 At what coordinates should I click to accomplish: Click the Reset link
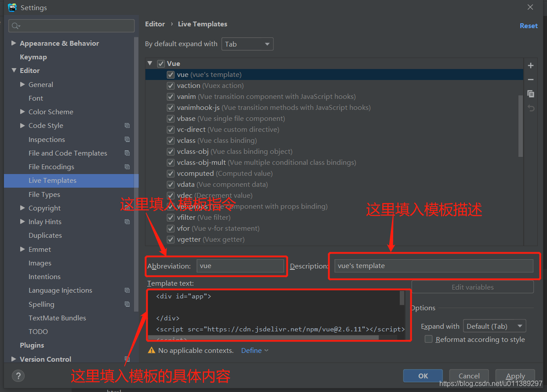pyautogui.click(x=529, y=25)
